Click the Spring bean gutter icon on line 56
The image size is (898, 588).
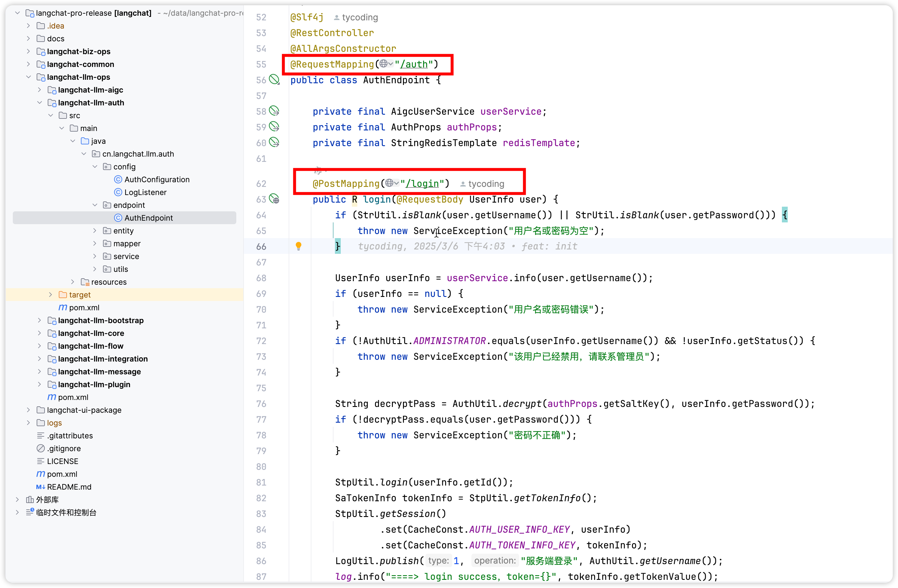274,80
